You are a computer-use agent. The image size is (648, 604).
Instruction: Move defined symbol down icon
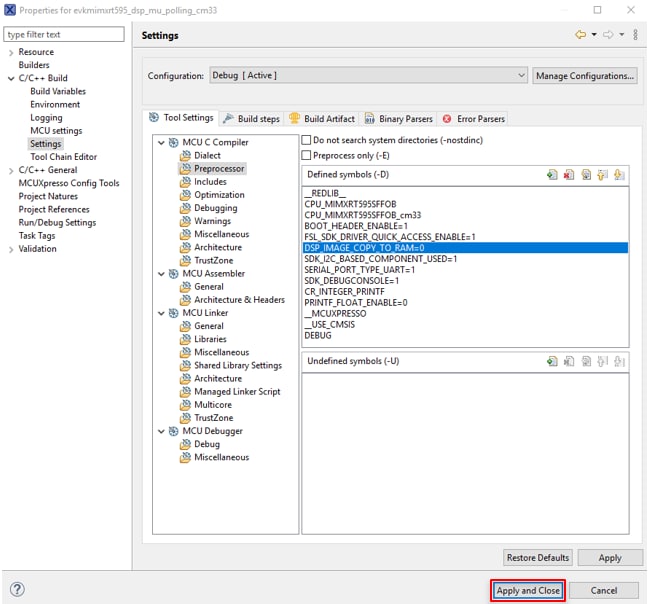coord(620,175)
